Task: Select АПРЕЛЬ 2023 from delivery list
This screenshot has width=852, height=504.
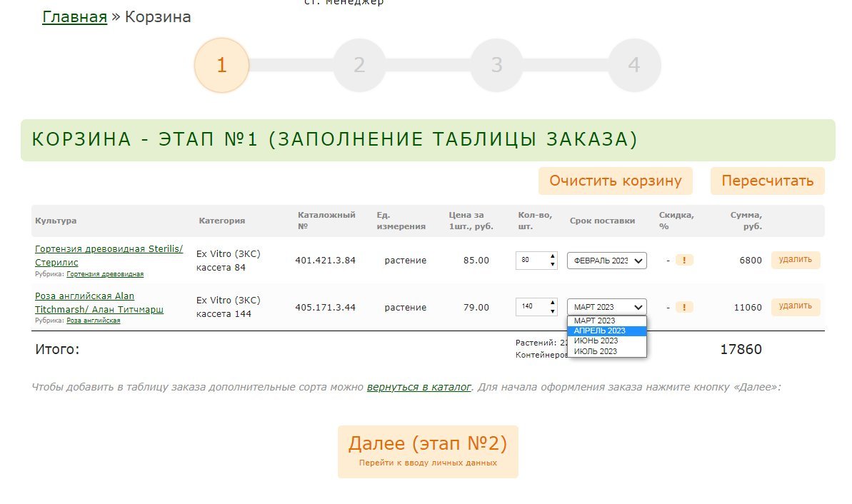Action: (x=606, y=331)
